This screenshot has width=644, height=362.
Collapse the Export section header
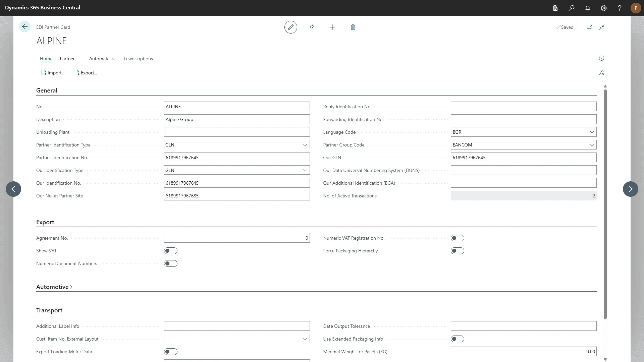coord(45,222)
